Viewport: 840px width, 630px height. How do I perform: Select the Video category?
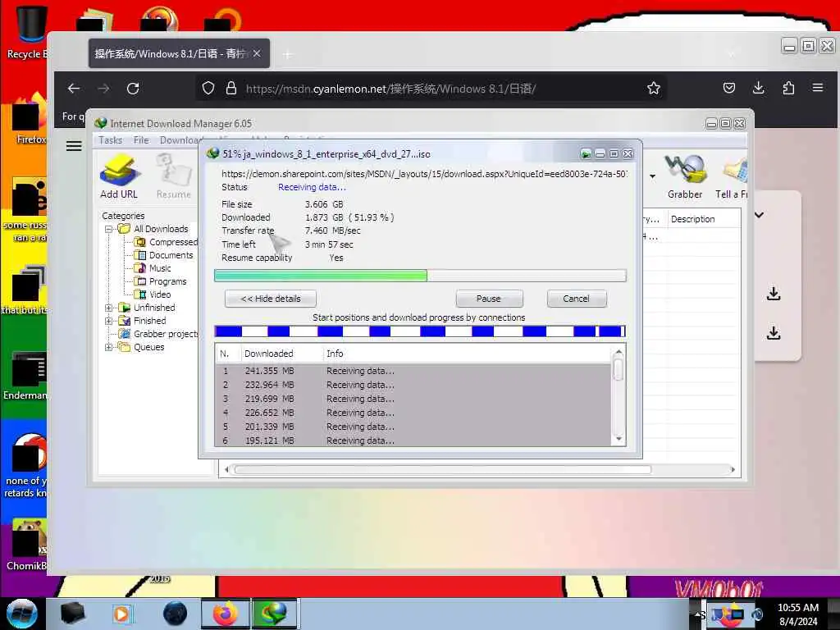coord(153,294)
